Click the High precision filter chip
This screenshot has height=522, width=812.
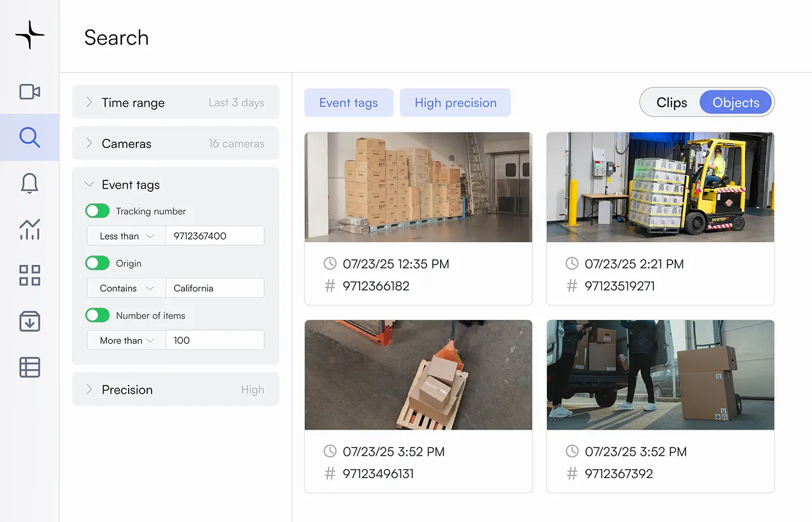point(455,103)
